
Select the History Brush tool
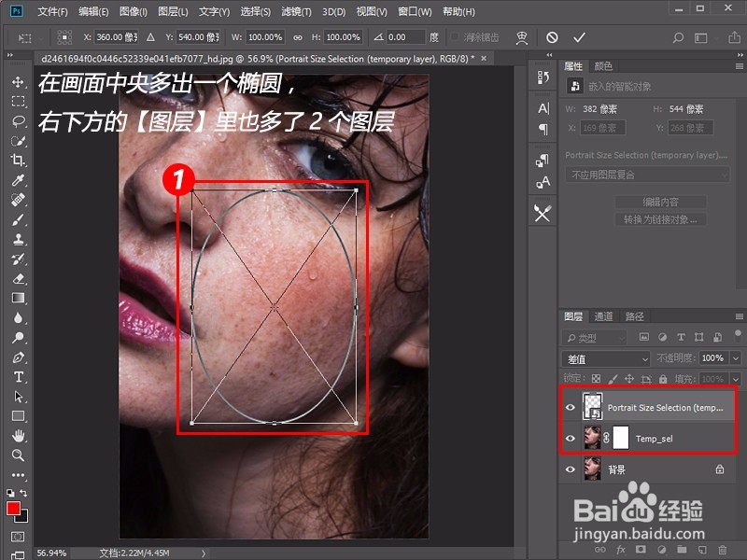coord(18,259)
